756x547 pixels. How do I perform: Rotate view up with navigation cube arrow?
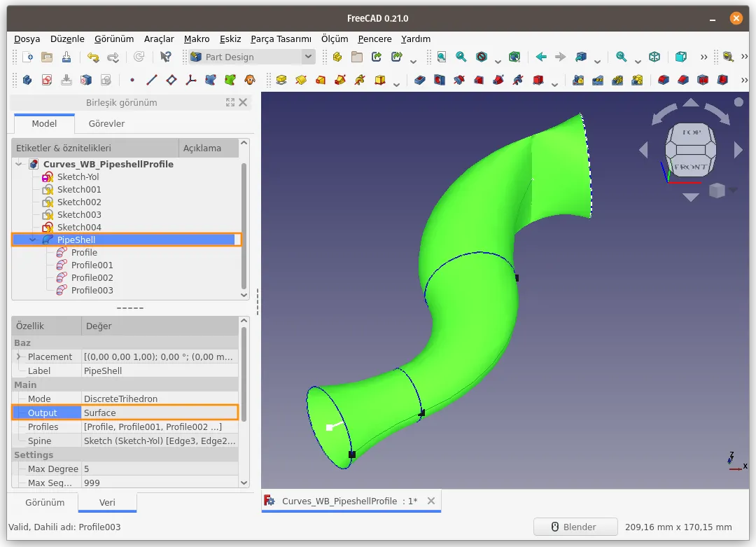pyautogui.click(x=691, y=102)
